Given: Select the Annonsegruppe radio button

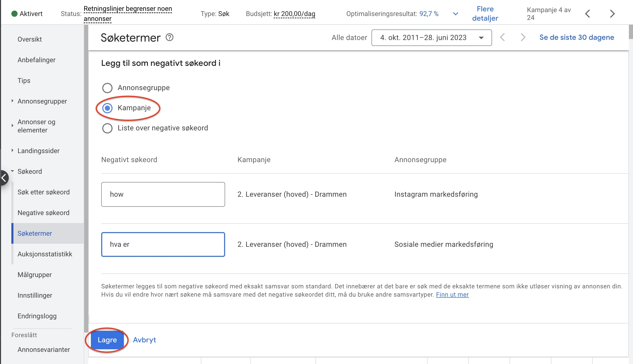Looking at the screenshot, I should (107, 88).
